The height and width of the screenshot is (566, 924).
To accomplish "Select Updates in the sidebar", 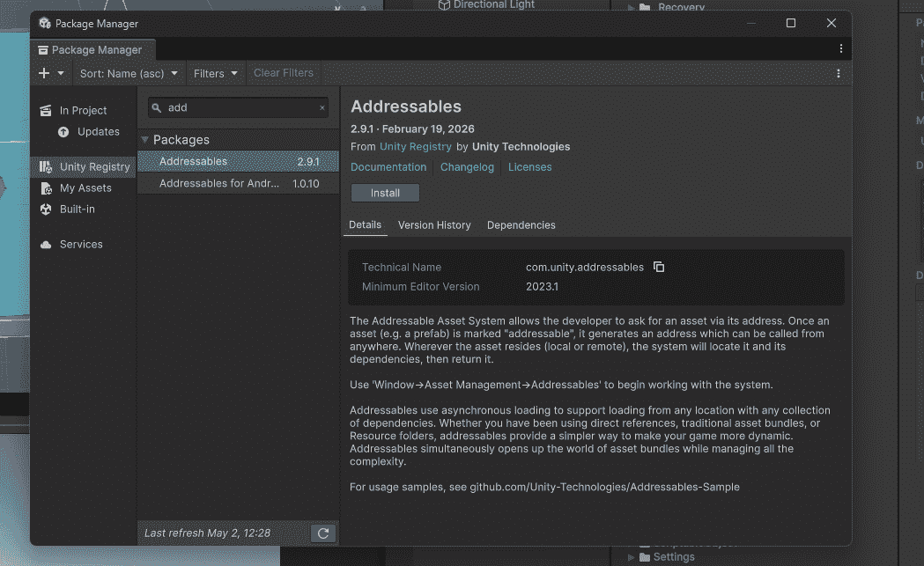I will tap(99, 131).
